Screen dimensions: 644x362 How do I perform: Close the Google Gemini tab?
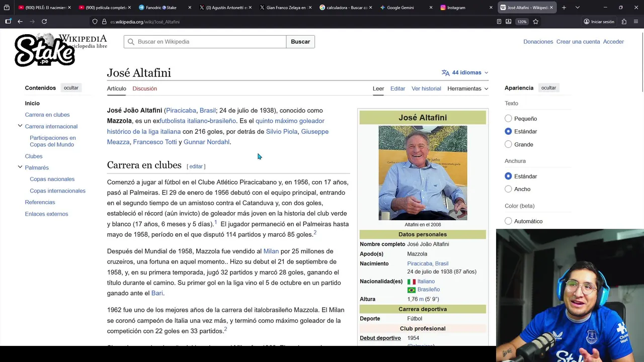coord(431,8)
